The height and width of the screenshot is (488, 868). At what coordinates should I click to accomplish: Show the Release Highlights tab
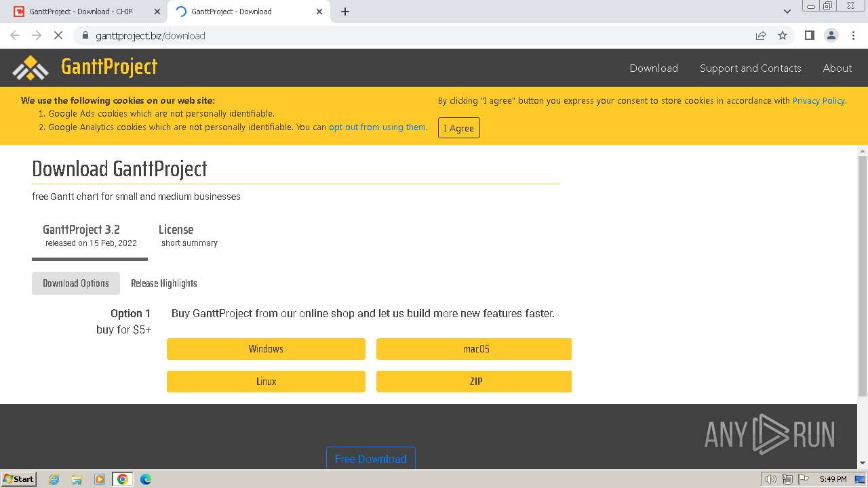pos(164,283)
